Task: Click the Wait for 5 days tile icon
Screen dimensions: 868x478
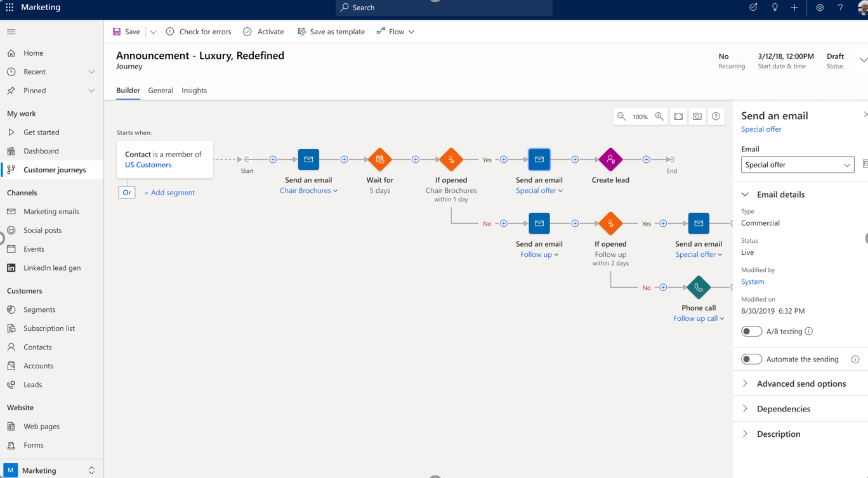Action: pos(379,160)
